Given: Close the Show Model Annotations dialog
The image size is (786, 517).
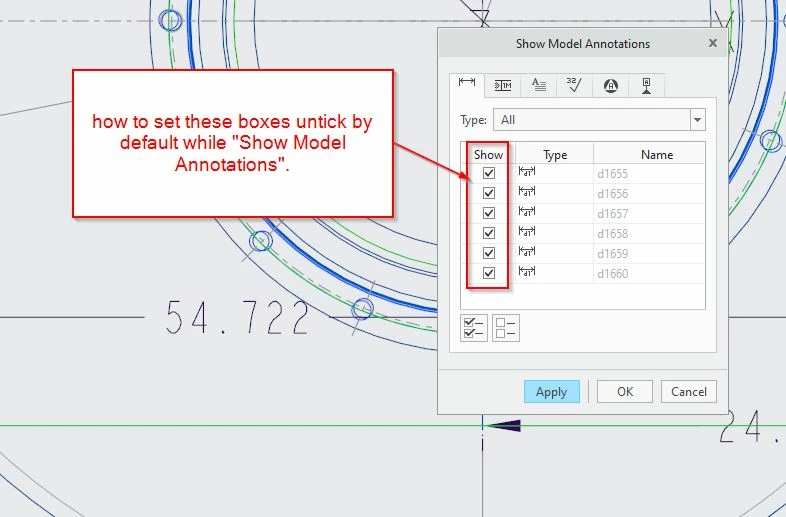Looking at the screenshot, I should [x=713, y=43].
